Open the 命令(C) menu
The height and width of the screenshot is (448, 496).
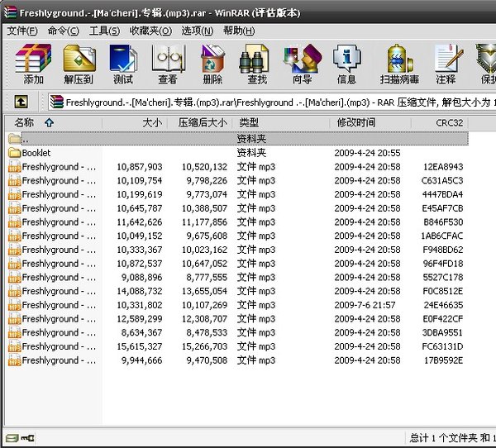click(x=64, y=31)
